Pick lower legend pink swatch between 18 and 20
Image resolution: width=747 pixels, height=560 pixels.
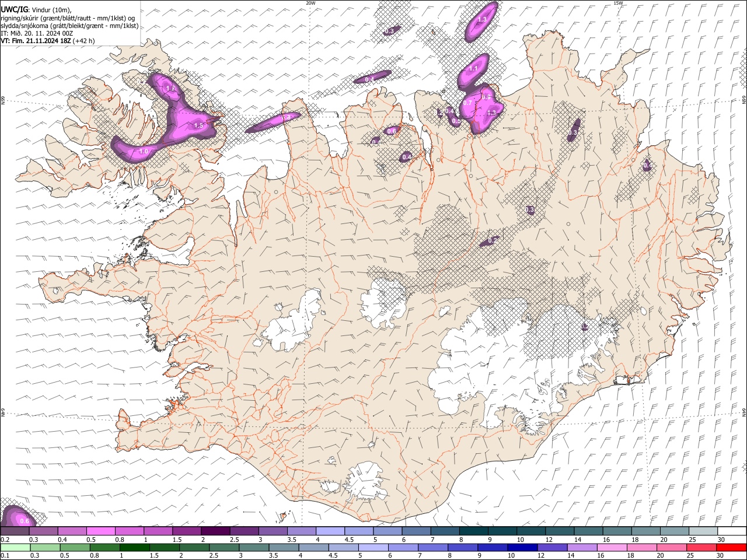641,547
